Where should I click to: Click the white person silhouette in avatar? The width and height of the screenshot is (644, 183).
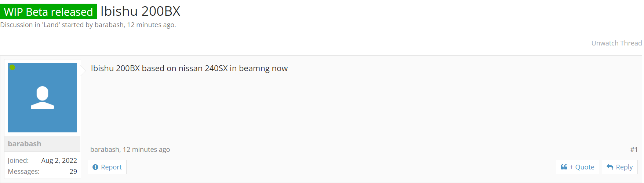click(x=42, y=98)
